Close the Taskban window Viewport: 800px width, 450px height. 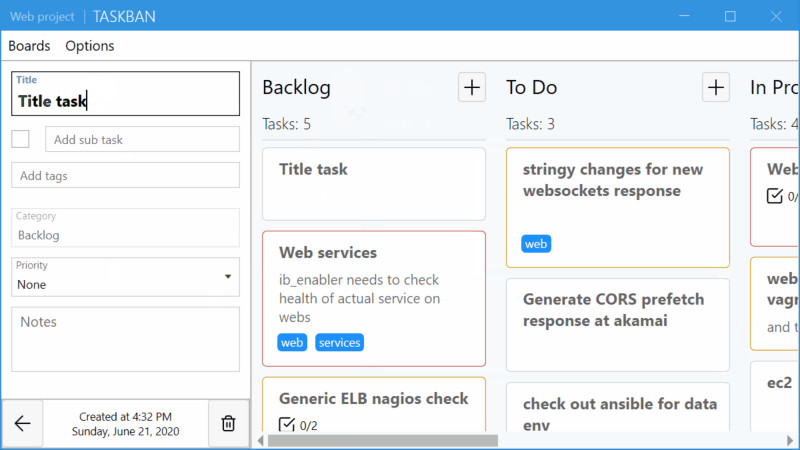point(776,16)
